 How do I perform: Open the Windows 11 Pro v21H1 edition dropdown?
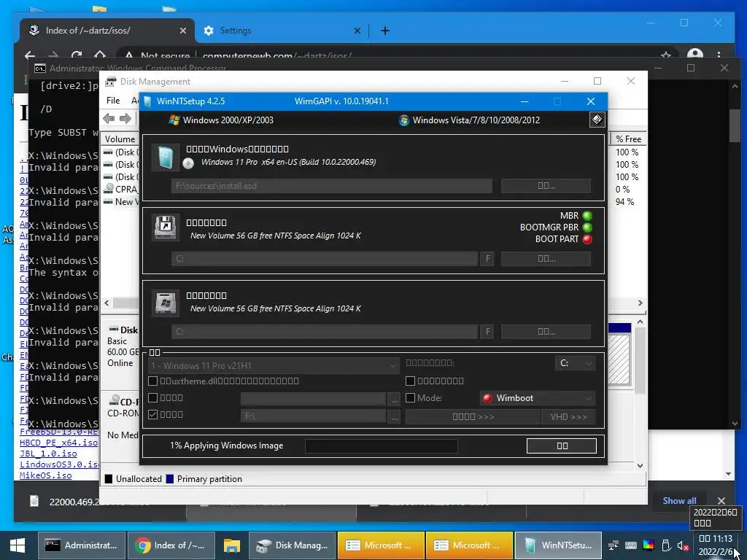[x=274, y=366]
